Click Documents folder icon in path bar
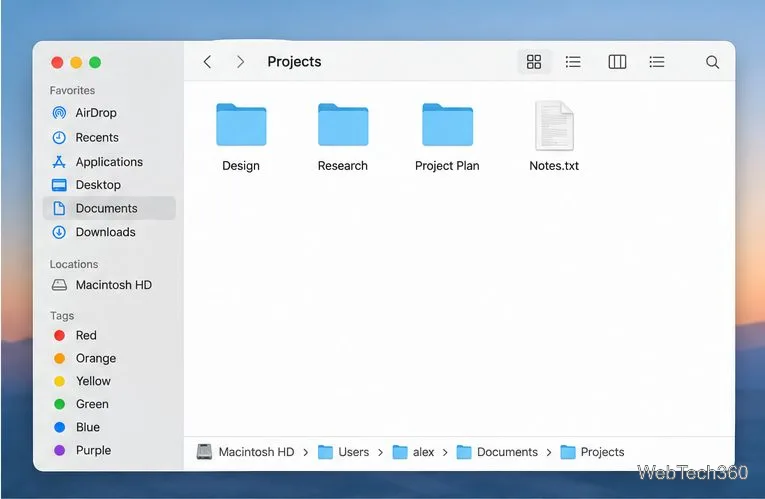 pyautogui.click(x=463, y=452)
